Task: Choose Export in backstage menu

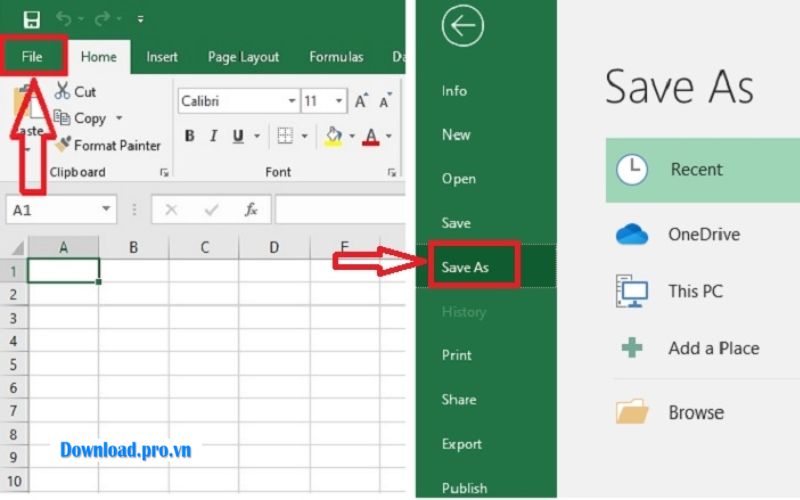Action: point(462,444)
